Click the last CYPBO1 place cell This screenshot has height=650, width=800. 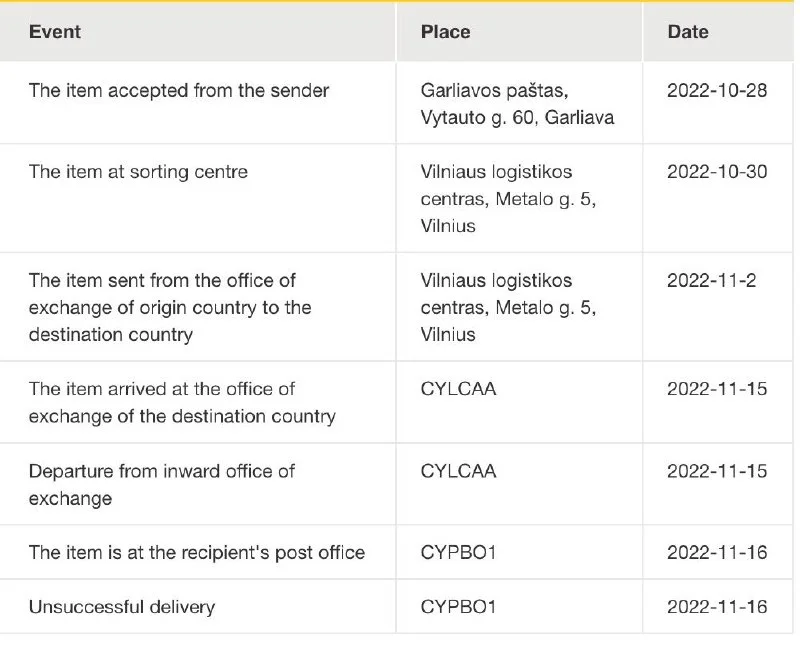tap(458, 606)
